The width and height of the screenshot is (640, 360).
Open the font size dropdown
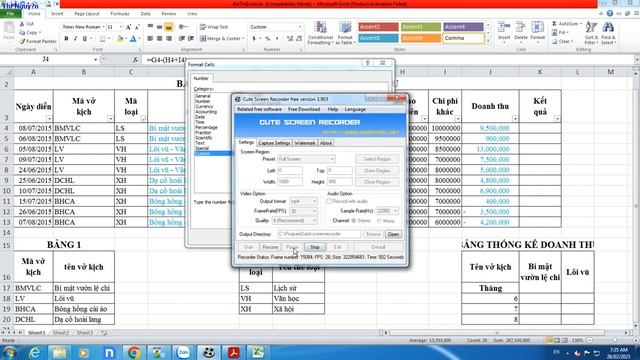coord(120,27)
